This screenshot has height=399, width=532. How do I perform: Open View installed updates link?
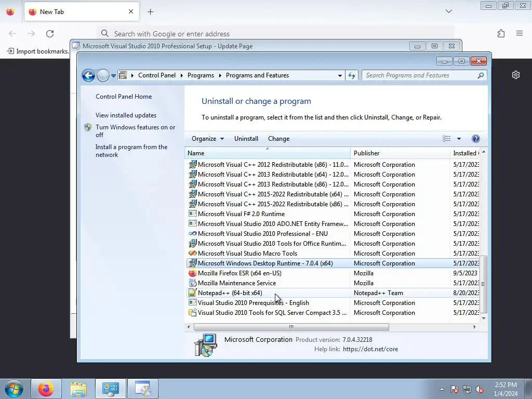pyautogui.click(x=126, y=115)
